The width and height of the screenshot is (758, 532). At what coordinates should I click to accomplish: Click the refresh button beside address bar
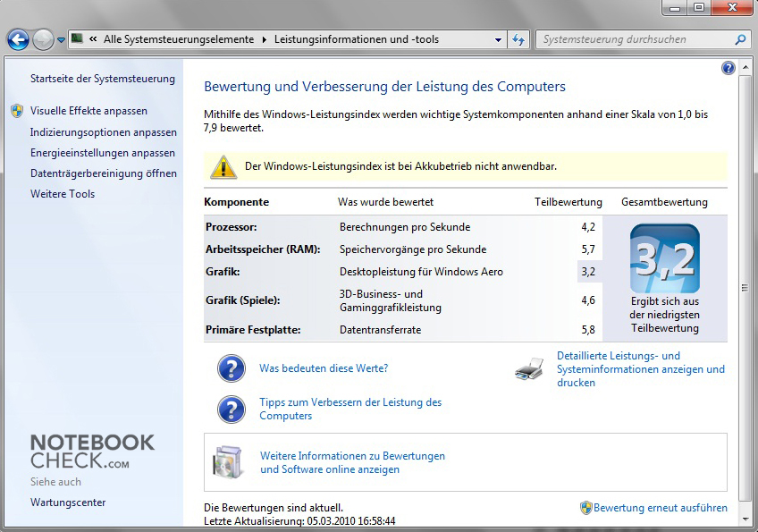[518, 39]
